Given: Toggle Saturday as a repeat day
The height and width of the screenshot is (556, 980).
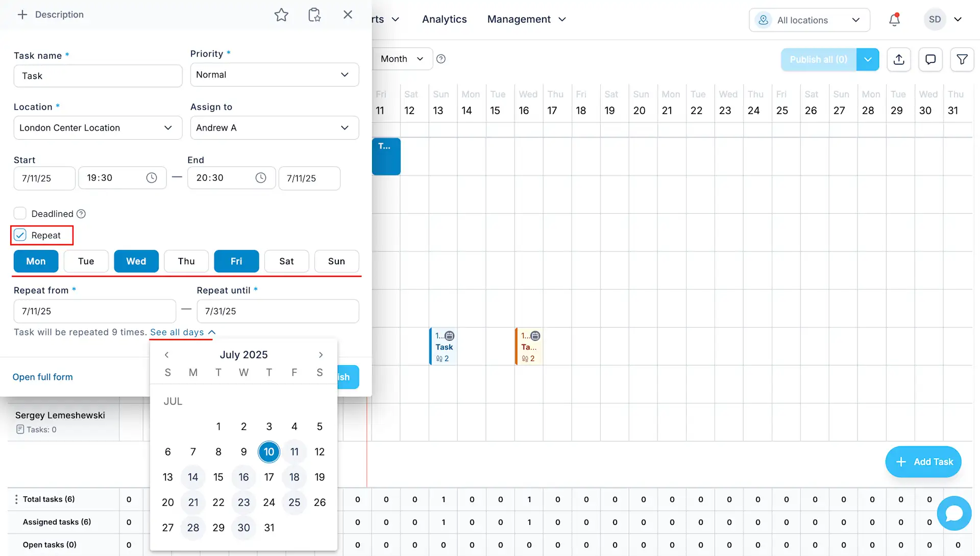Looking at the screenshot, I should click(286, 261).
